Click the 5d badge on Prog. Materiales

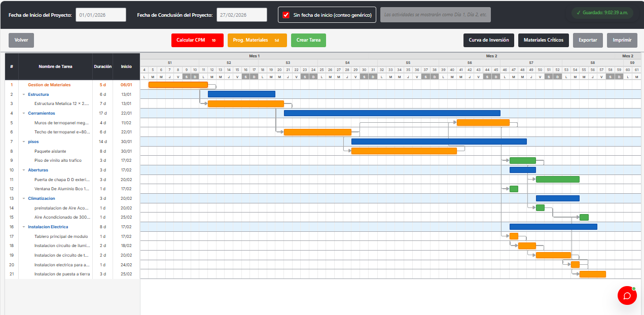[x=277, y=40]
